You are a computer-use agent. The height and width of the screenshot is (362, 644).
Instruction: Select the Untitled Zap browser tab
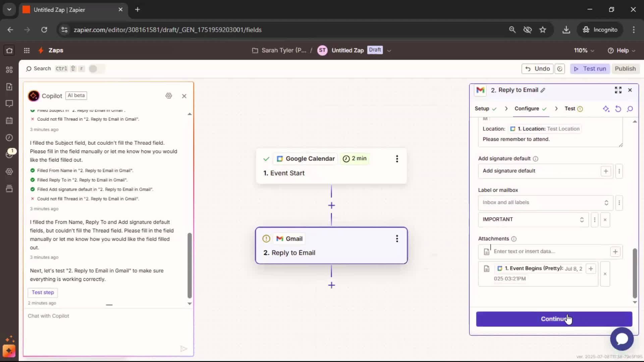tap(73, 10)
